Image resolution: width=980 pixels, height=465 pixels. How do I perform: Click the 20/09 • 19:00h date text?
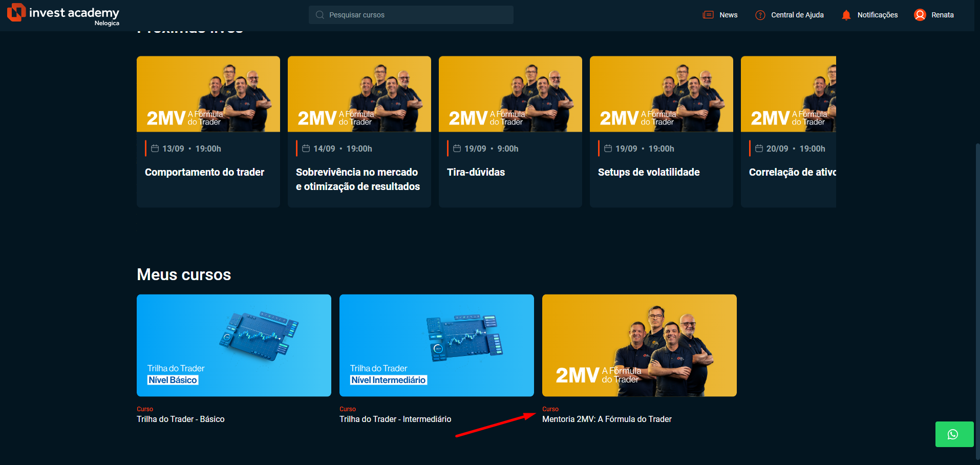796,149
